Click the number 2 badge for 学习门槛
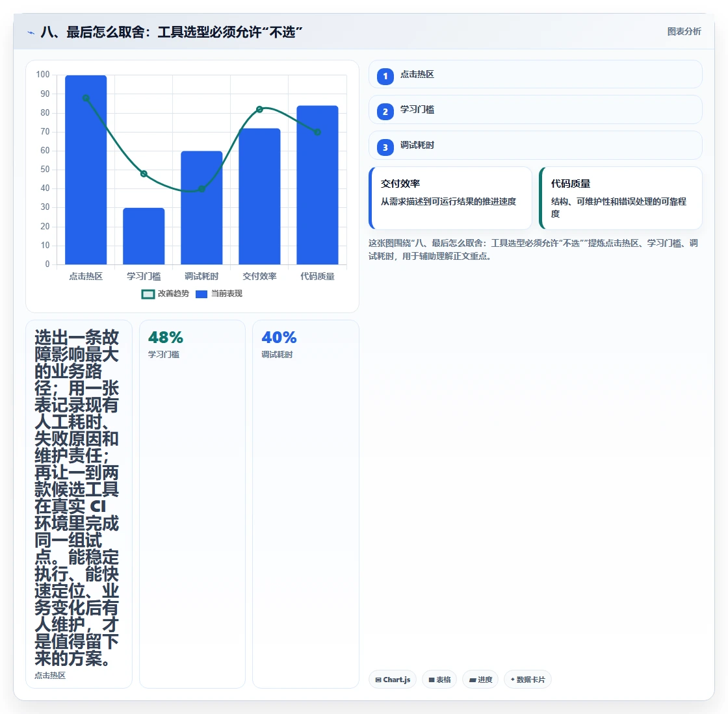This screenshot has width=728, height=714. [x=385, y=111]
